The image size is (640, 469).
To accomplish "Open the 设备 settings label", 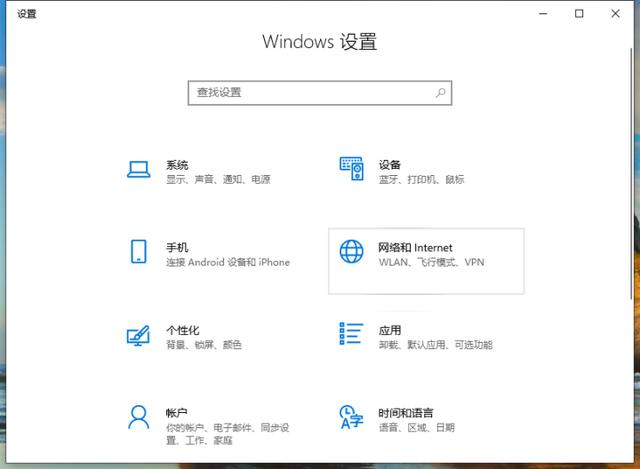I will [x=389, y=164].
